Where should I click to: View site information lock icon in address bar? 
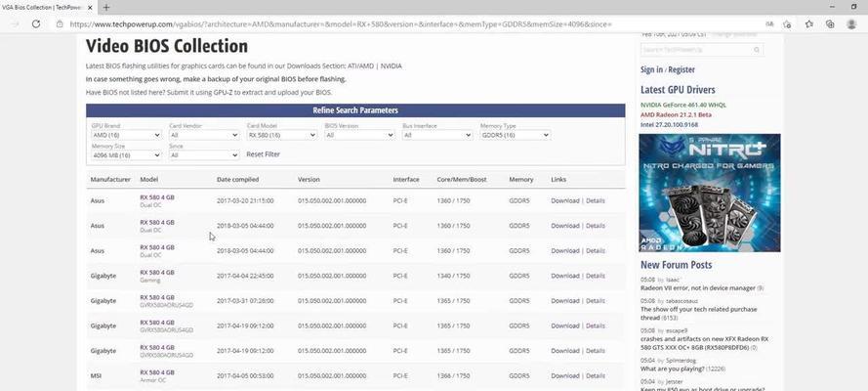60,24
